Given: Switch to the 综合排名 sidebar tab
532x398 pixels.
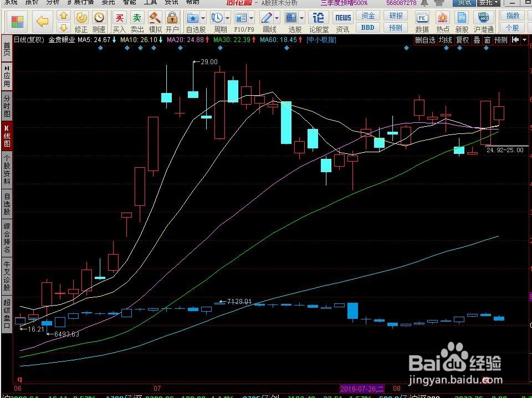Looking at the screenshot, I should 7,237.
